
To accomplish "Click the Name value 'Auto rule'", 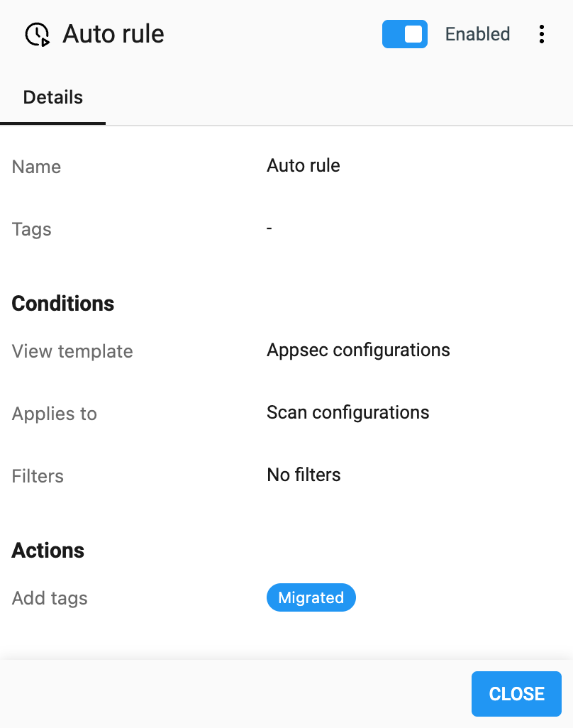I will click(303, 165).
